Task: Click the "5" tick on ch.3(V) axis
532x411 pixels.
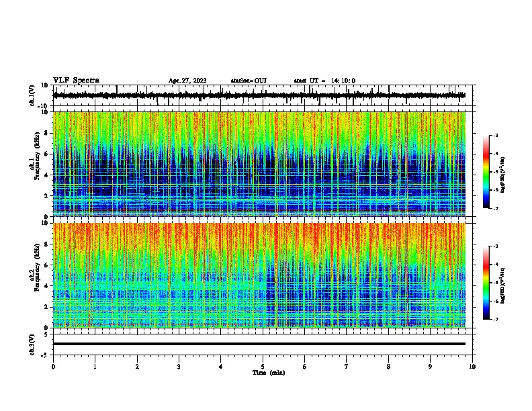Action: 46,334
